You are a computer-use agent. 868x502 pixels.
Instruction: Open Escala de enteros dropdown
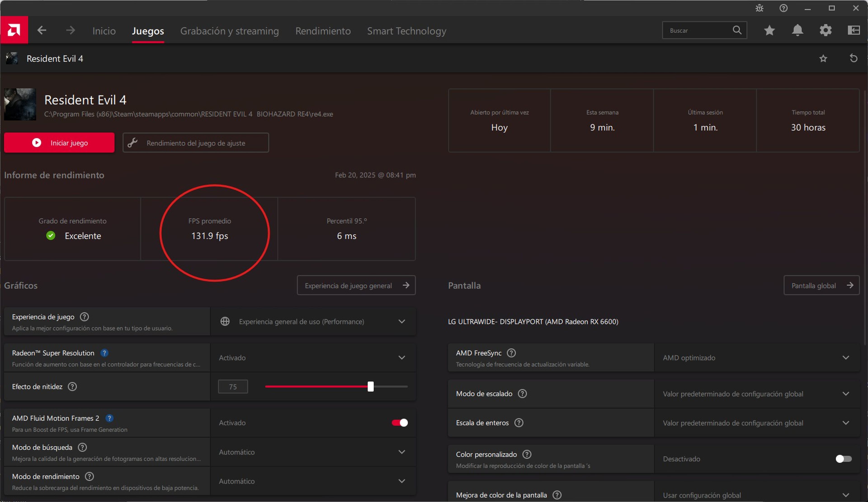click(757, 423)
